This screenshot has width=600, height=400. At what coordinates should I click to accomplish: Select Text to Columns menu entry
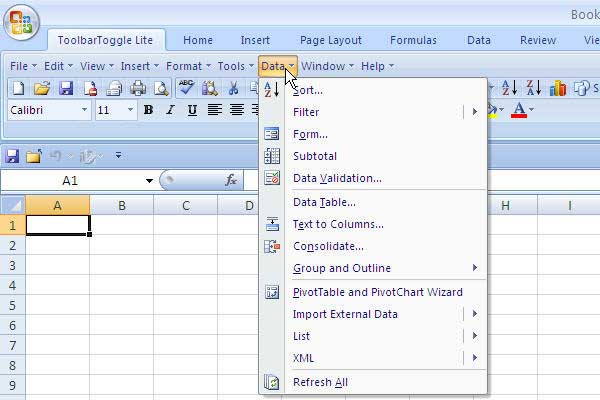338,224
